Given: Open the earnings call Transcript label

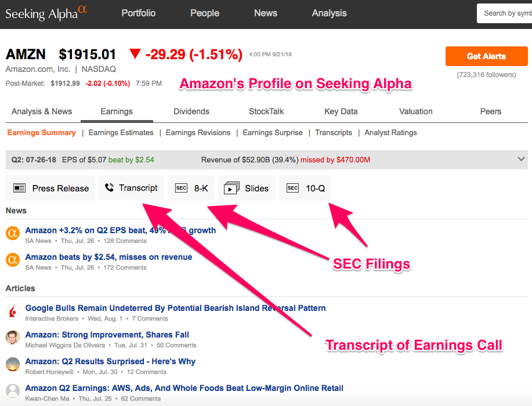Looking at the screenshot, I should click(138, 188).
